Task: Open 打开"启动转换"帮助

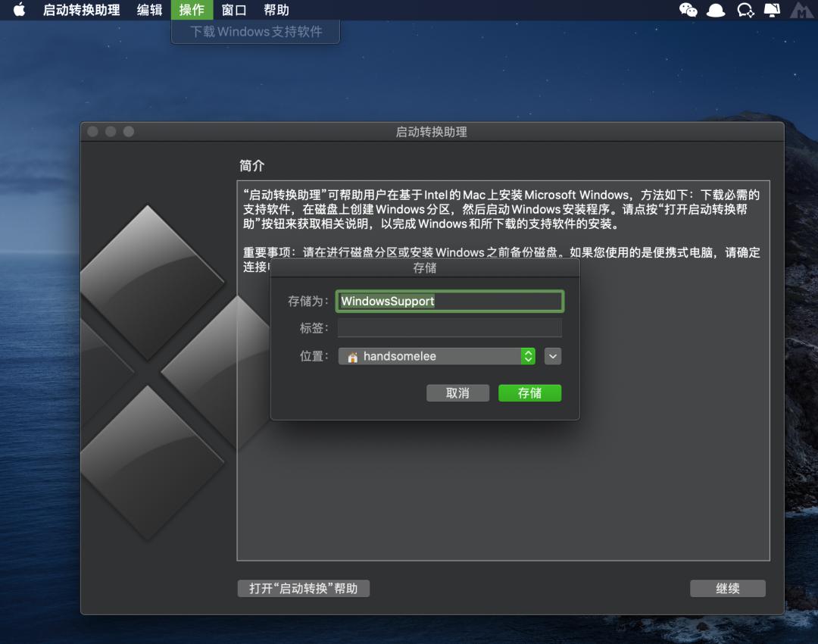Action: click(302, 588)
